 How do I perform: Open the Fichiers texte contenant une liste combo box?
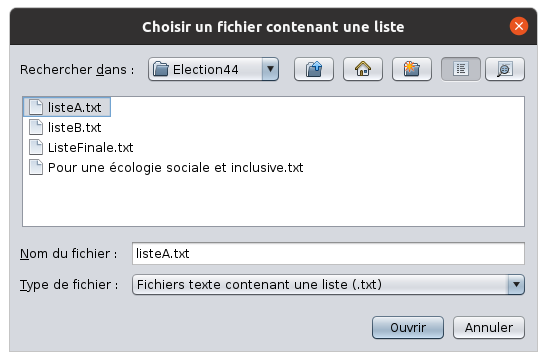click(328, 285)
